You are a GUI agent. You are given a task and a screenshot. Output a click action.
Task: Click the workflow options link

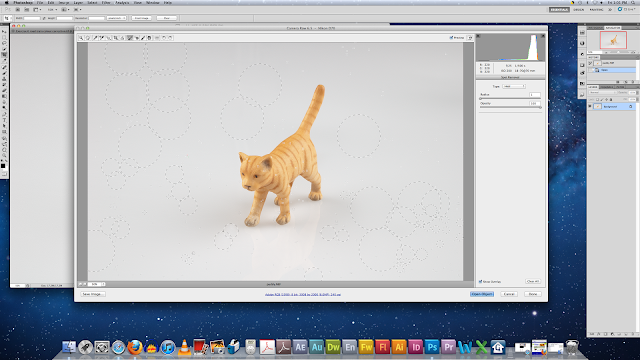click(x=303, y=294)
